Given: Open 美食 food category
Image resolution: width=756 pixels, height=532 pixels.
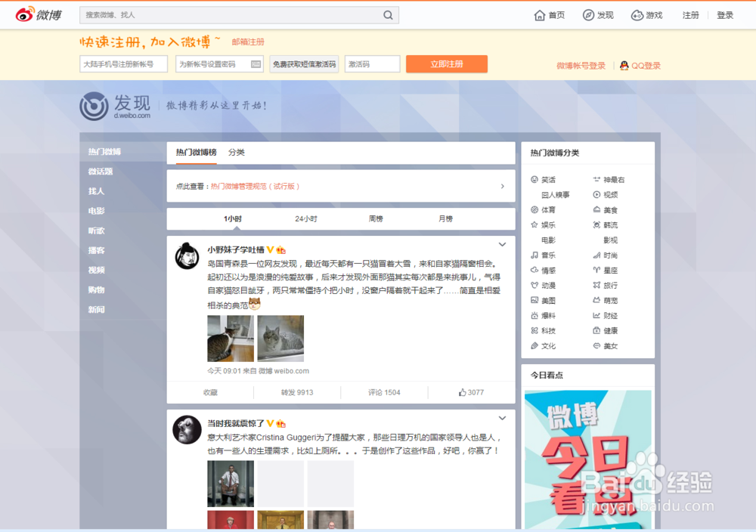Looking at the screenshot, I should [x=605, y=209].
